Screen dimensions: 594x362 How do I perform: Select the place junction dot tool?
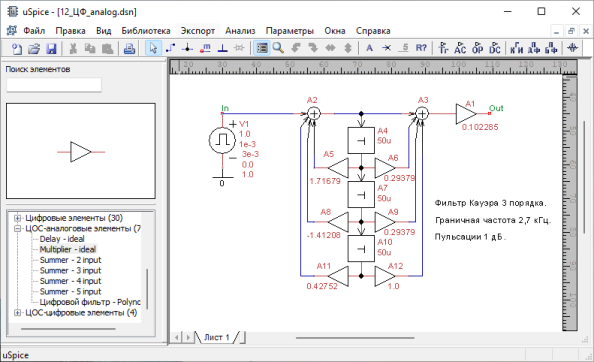click(188, 48)
